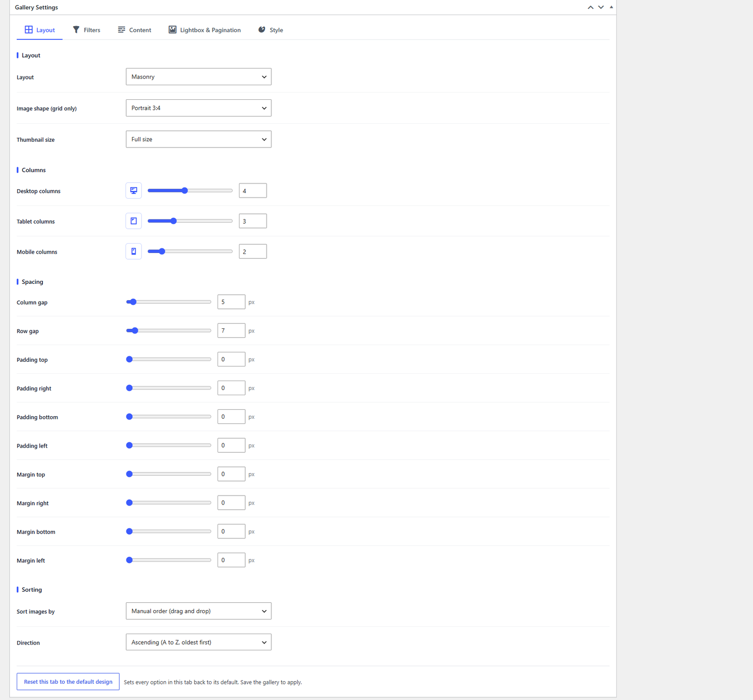Click the Padding left value field

click(x=231, y=446)
